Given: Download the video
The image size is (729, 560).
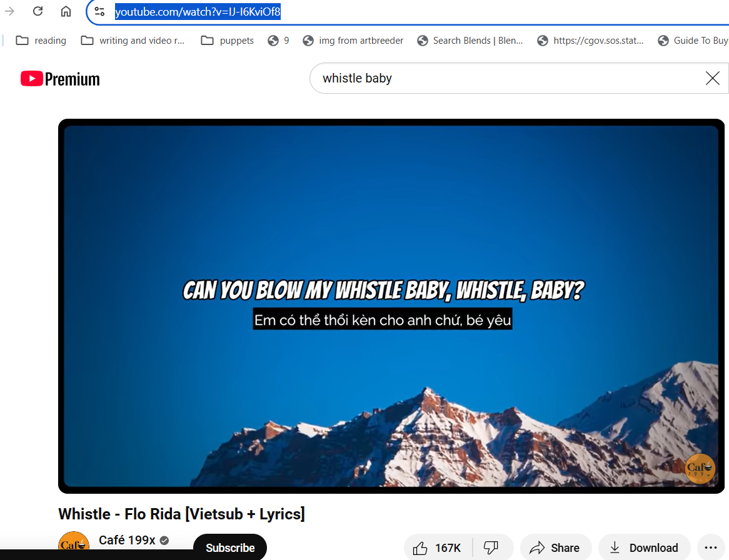Looking at the screenshot, I should pos(645,548).
